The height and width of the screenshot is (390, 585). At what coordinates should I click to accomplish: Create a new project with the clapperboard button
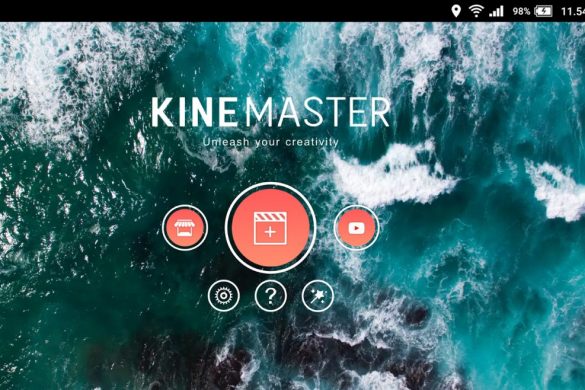coord(271,228)
